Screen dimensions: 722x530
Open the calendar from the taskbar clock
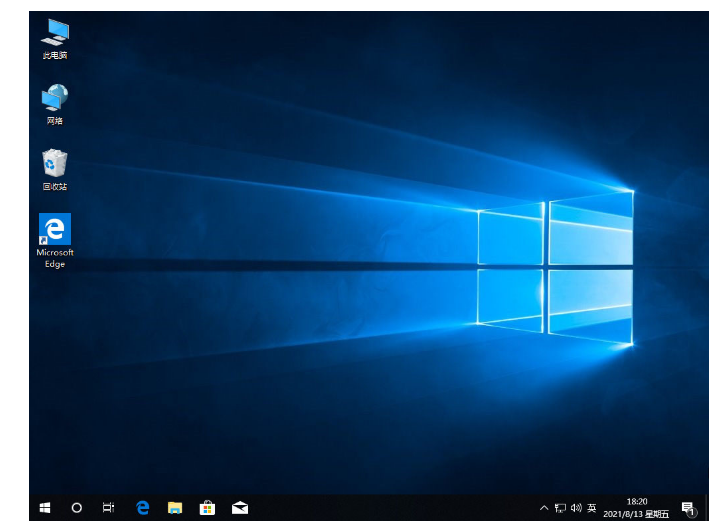[637, 508]
